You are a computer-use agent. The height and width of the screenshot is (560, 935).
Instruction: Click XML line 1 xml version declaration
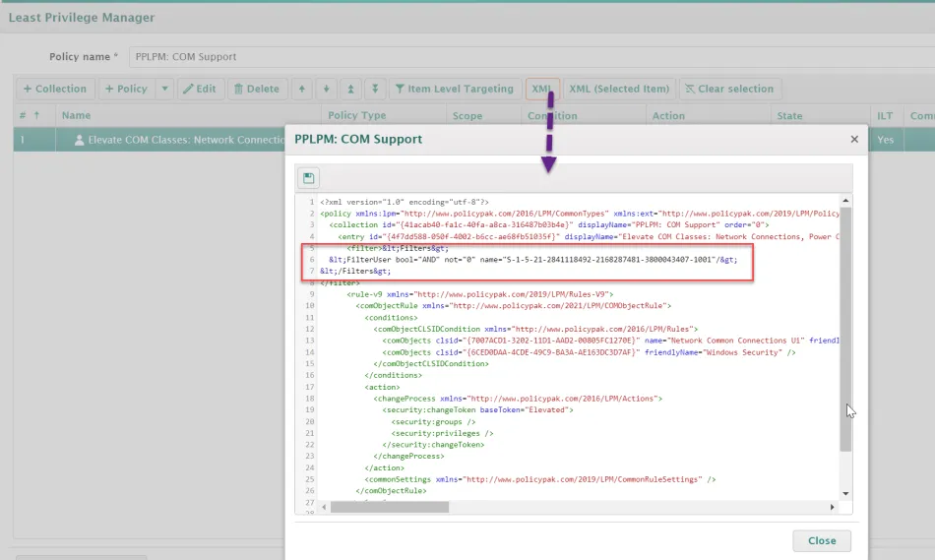405,202
